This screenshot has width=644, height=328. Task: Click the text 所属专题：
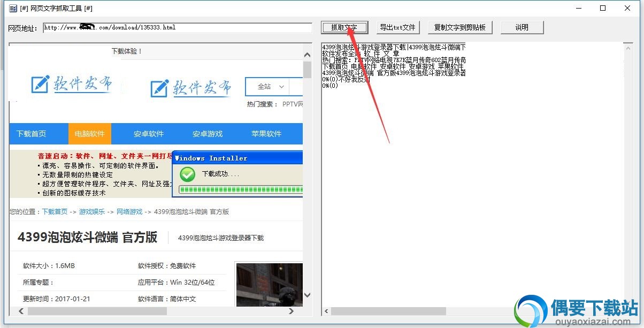pos(39,283)
